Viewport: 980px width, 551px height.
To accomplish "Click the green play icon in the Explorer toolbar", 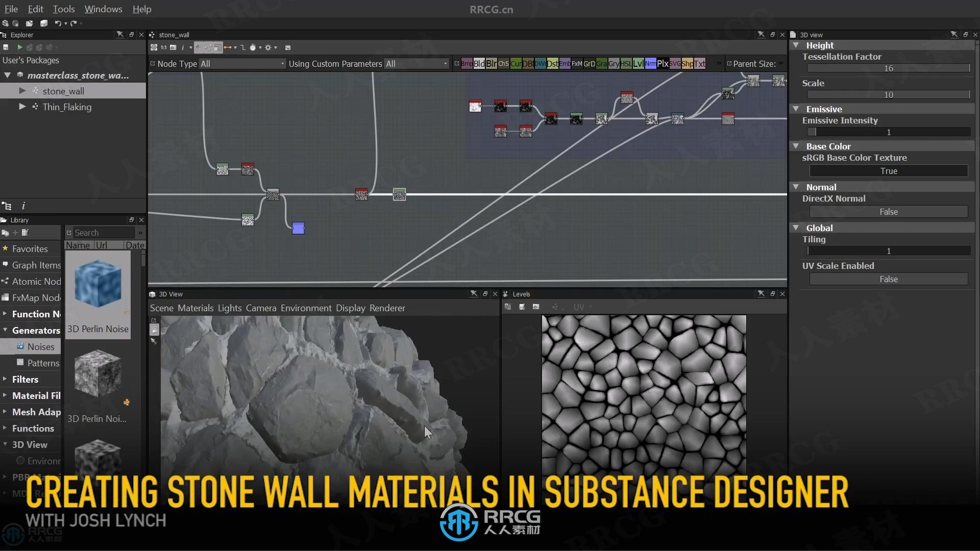I will coord(20,47).
